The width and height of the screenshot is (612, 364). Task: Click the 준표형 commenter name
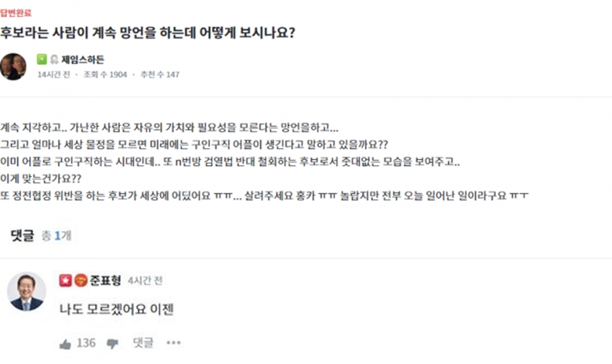[x=105, y=279]
